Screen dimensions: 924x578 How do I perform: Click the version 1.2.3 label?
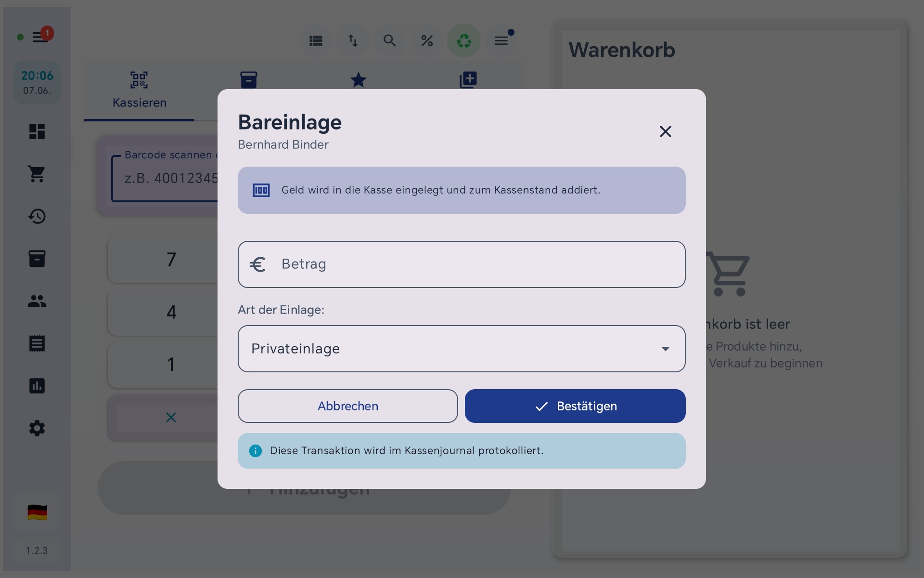point(37,551)
